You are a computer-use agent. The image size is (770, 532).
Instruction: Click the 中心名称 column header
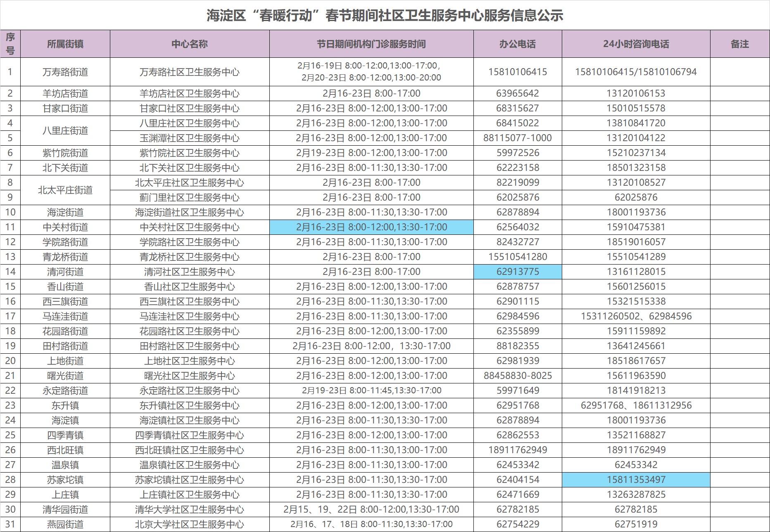190,44
